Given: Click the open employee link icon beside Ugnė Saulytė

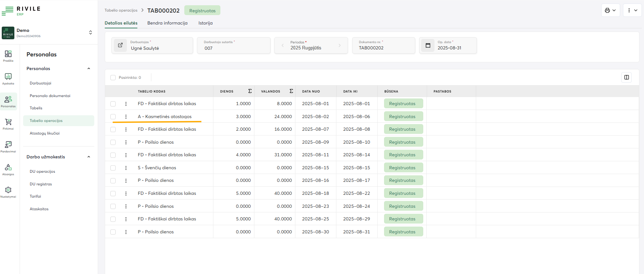Looking at the screenshot, I should [120, 45].
